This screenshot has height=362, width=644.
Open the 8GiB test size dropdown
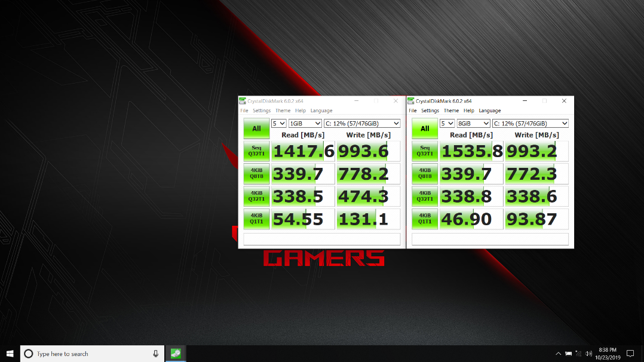click(473, 123)
